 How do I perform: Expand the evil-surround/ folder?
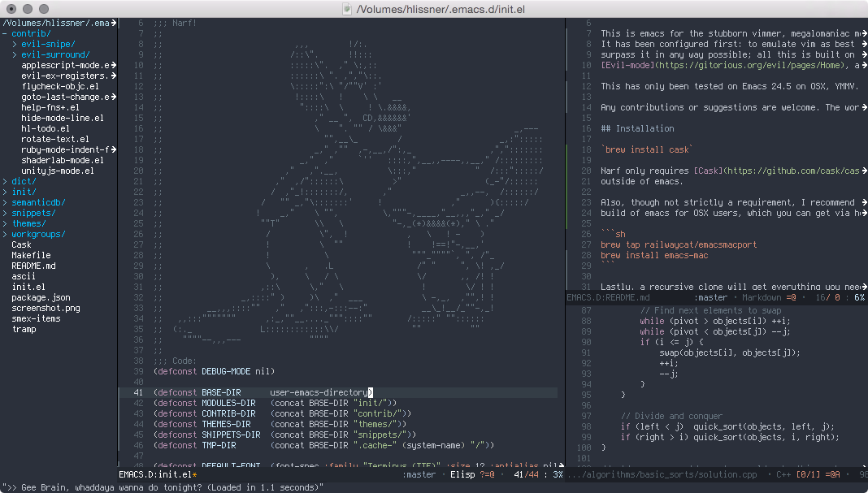(x=15, y=54)
